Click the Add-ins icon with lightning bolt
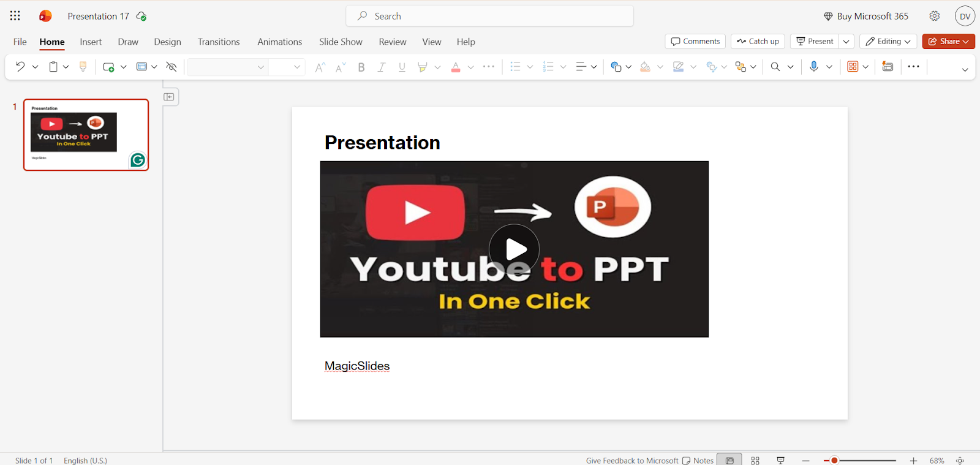The width and height of the screenshot is (980, 465). 888,67
